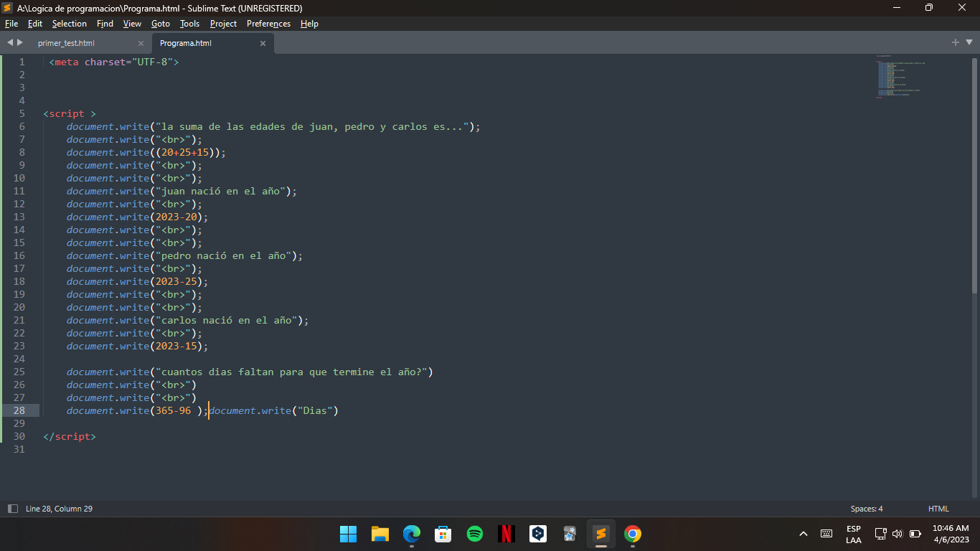This screenshot has height=551, width=980.
Task: Click text "la suma de las edades" string
Action: pos(314,126)
